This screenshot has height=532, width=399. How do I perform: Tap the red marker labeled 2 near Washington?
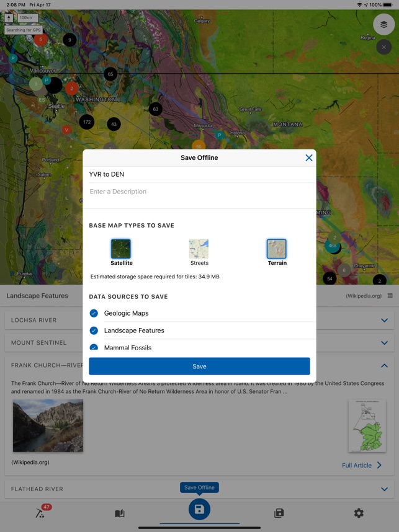pos(71,89)
